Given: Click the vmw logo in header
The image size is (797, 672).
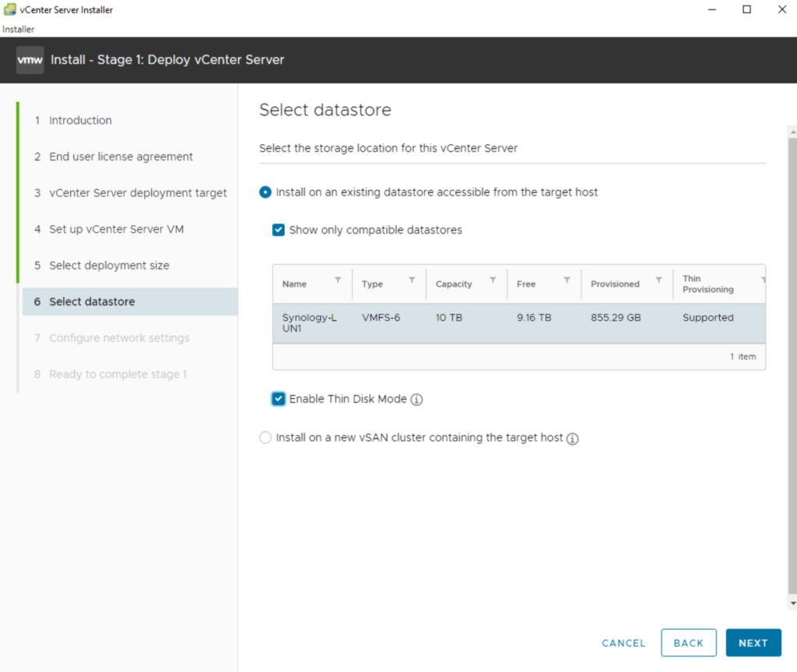Looking at the screenshot, I should 30,60.
